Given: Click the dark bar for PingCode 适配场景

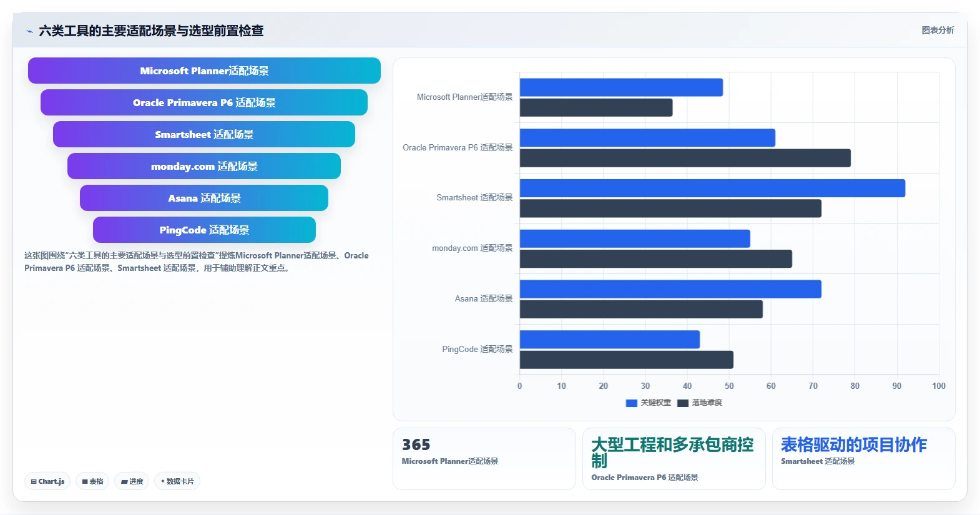Looking at the screenshot, I should pos(627,360).
